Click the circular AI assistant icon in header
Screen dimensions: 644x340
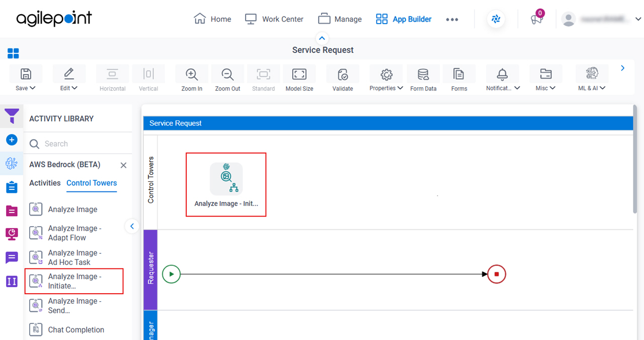[496, 19]
